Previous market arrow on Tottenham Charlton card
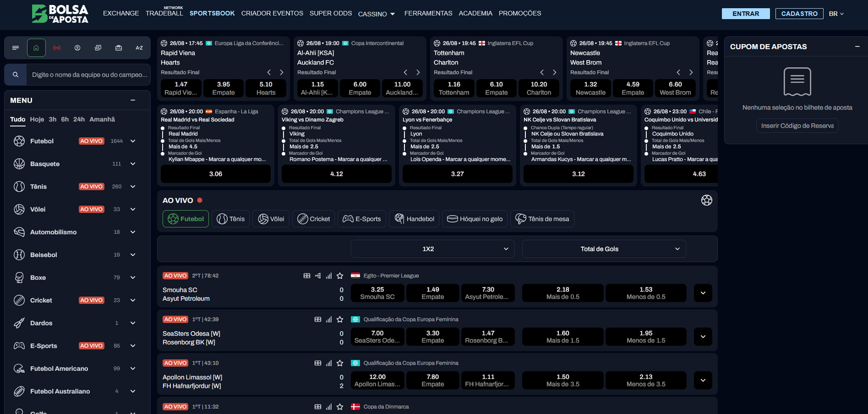The height and width of the screenshot is (414, 868). (x=542, y=72)
